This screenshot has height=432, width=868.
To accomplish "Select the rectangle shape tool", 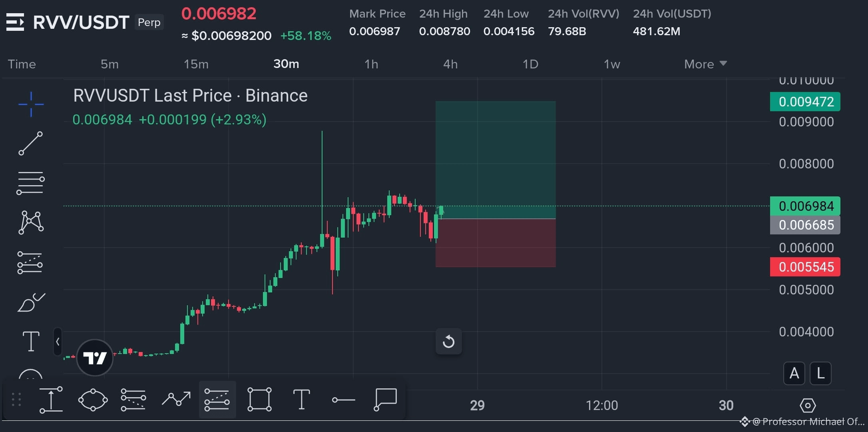I will pyautogui.click(x=259, y=399).
